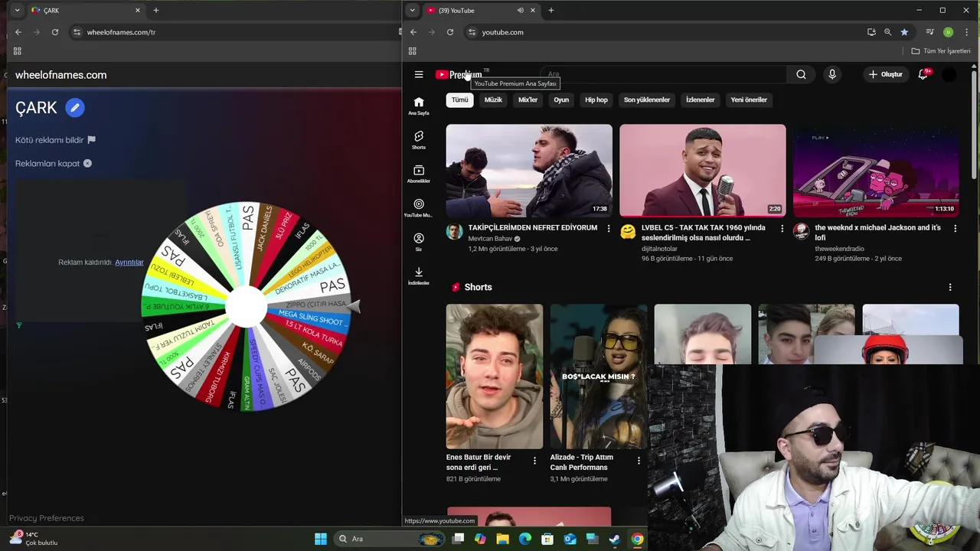
Task: Open the Tüm Yer İşaretleri bookmarks folder
Action: coord(941,51)
